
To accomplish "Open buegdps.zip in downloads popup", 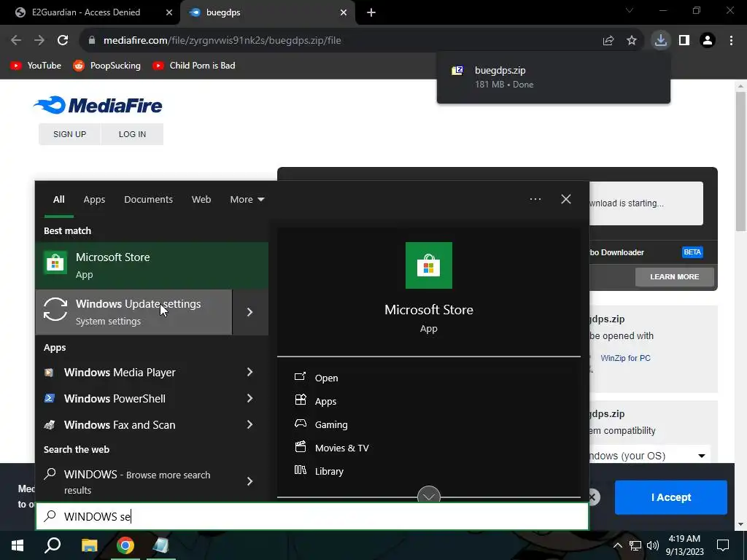I will click(x=553, y=77).
